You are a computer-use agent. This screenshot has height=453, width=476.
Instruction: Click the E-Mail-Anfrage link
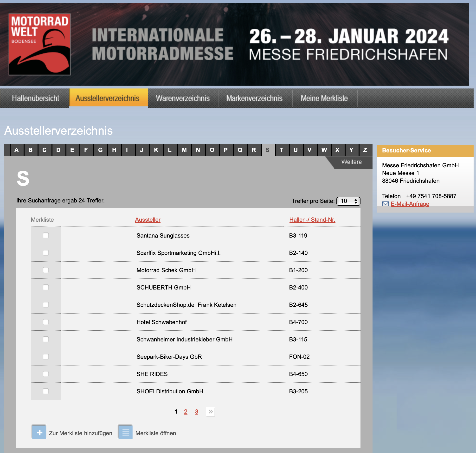[x=410, y=204]
